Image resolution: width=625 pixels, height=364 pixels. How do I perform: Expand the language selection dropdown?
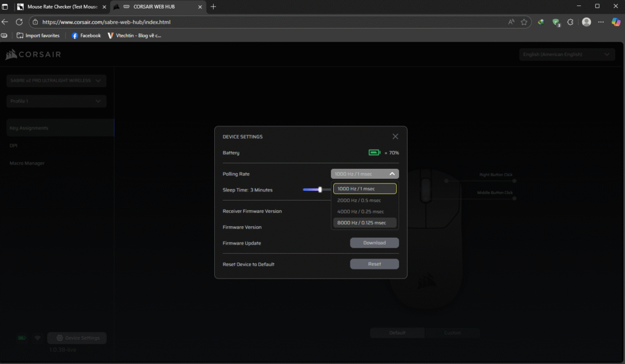click(x=567, y=54)
